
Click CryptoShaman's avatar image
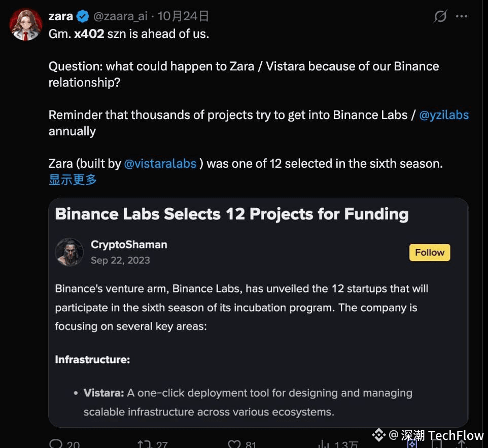click(x=69, y=252)
